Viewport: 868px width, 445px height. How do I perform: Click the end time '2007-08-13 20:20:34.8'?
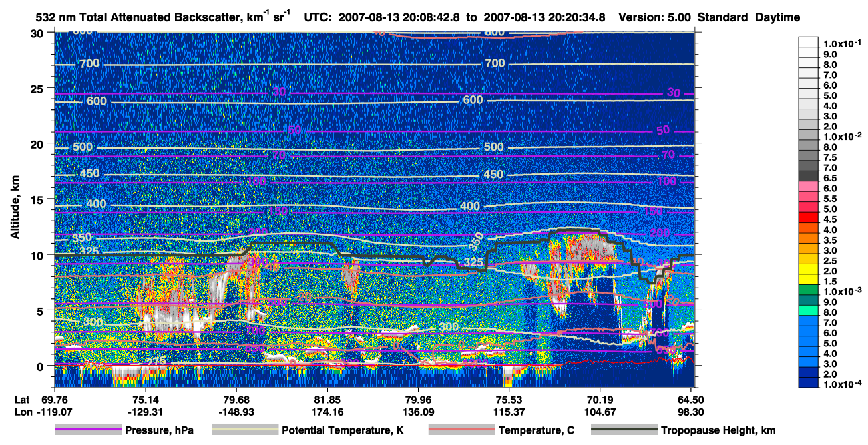(x=545, y=17)
